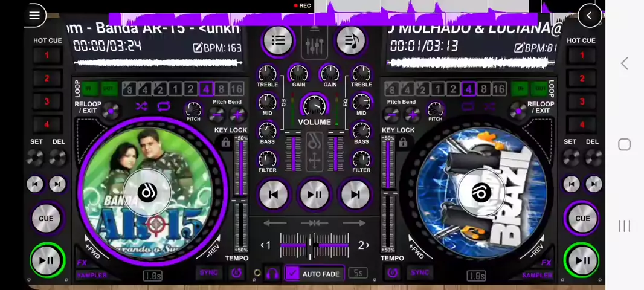Toggle the left deck loop IN button

[x=89, y=89]
